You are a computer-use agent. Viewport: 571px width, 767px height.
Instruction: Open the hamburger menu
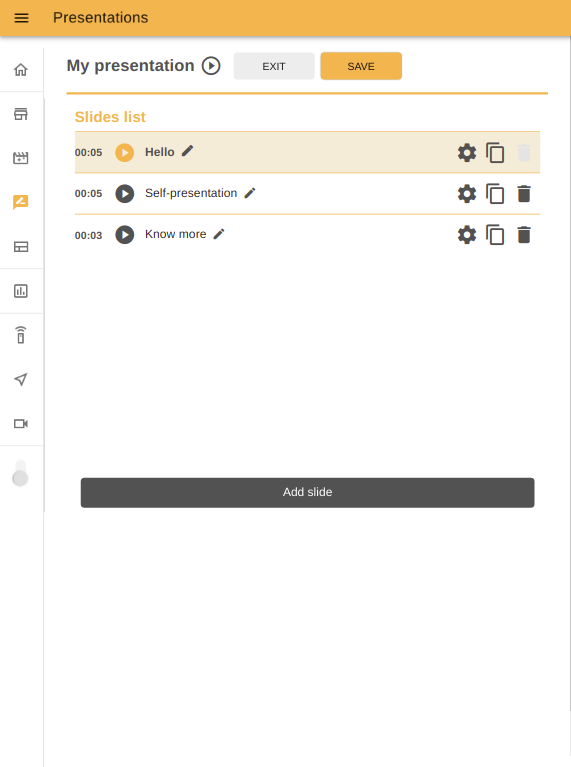(21, 18)
